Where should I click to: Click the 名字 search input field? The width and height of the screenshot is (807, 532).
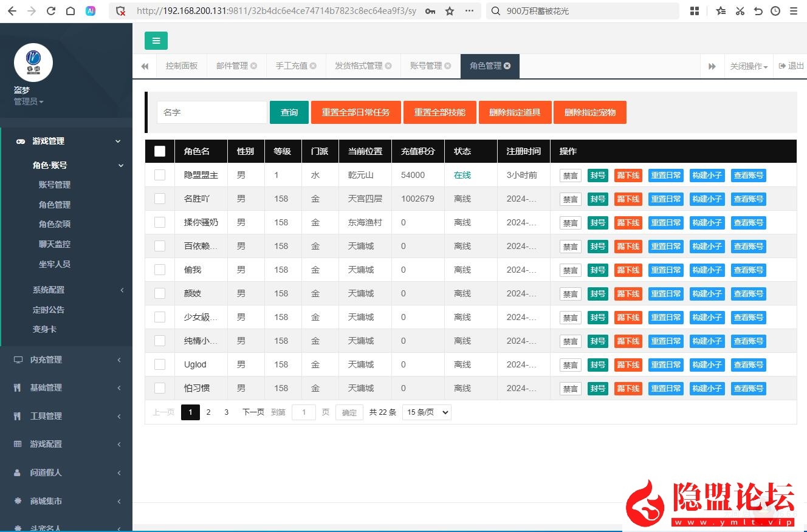[211, 112]
